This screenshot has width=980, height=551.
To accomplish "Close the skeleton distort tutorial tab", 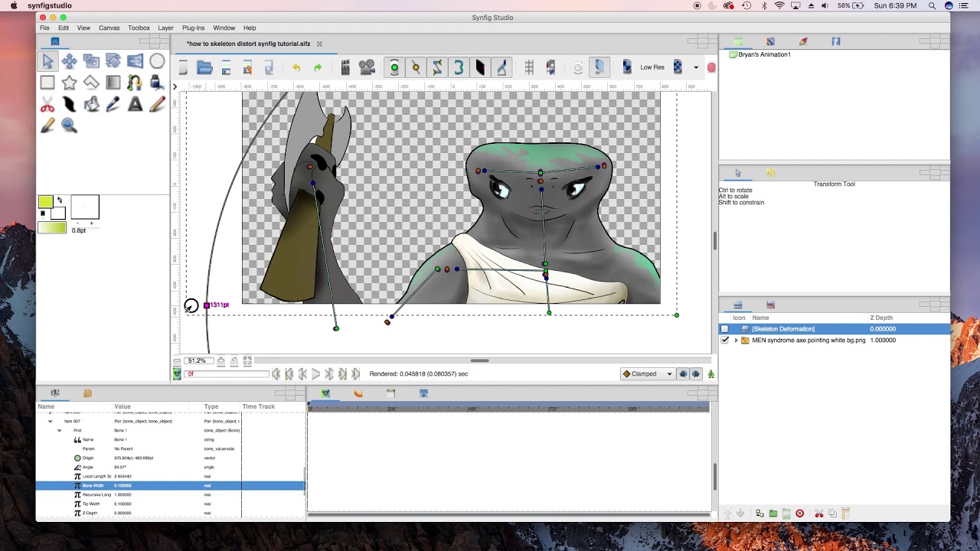I will coord(319,44).
